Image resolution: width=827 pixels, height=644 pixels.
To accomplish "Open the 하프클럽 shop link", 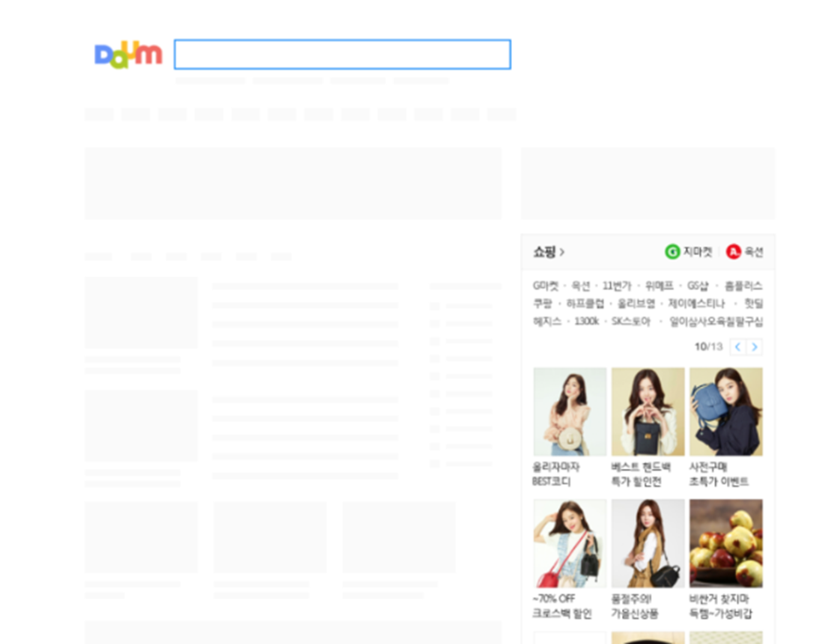I will [585, 304].
